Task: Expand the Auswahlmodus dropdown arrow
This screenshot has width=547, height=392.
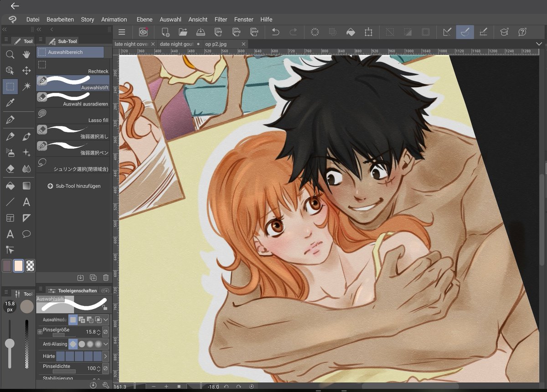Action: (x=106, y=320)
